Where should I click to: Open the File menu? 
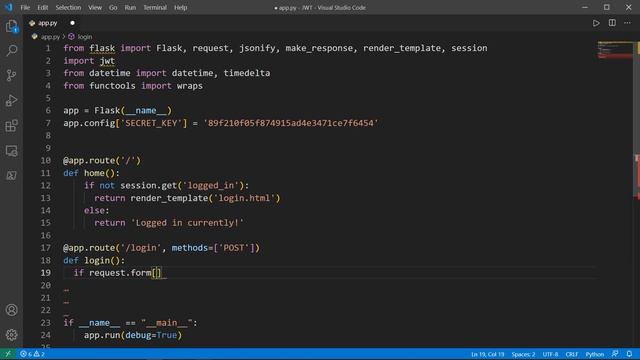tap(25, 7)
